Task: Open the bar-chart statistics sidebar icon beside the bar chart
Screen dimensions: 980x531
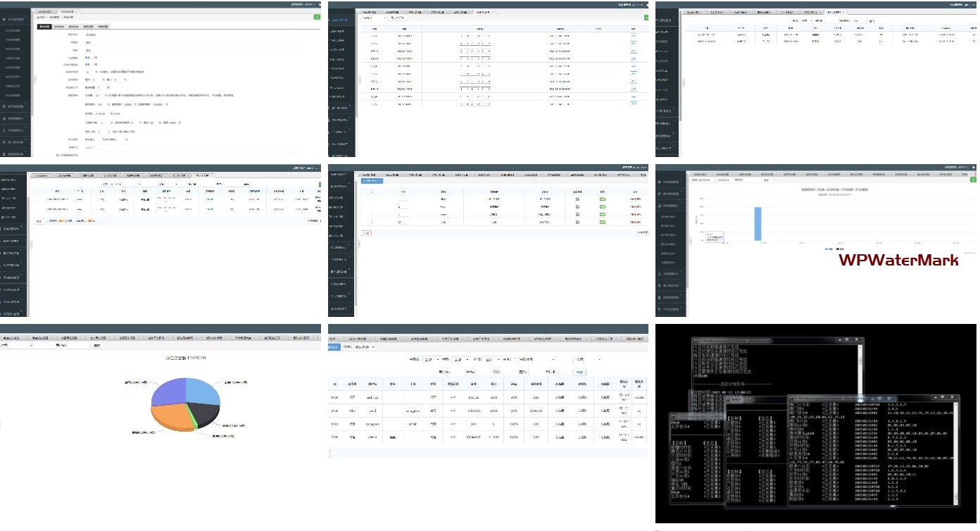Action: click(660, 205)
